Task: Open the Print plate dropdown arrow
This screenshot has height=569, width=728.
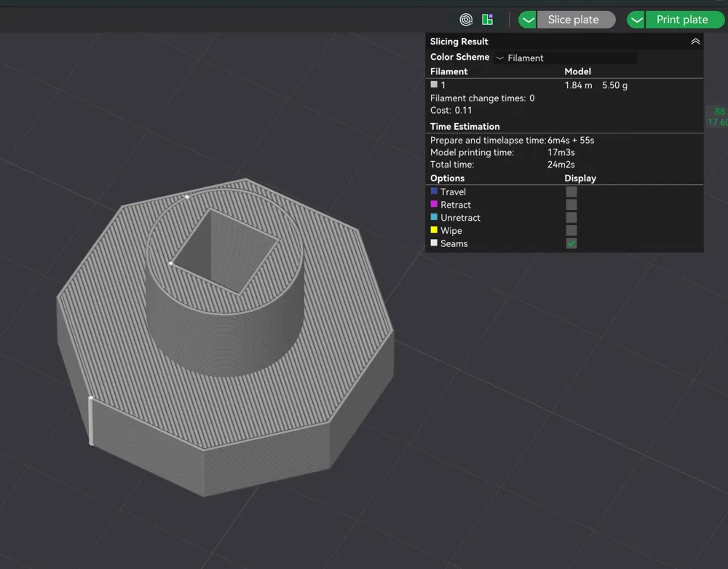Action: pyautogui.click(x=636, y=20)
